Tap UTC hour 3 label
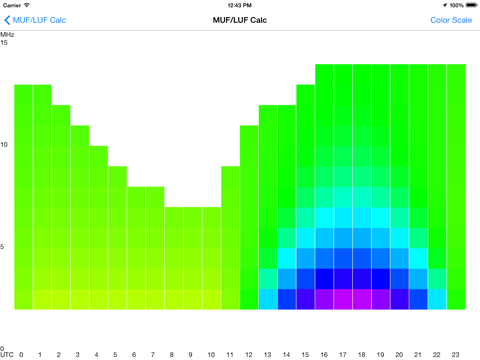 tap(77, 354)
